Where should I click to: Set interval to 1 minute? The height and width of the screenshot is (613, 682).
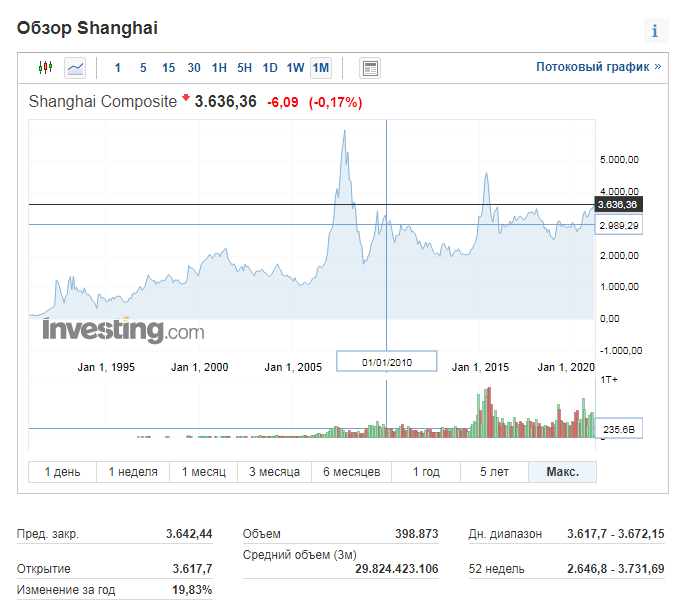tap(117, 68)
